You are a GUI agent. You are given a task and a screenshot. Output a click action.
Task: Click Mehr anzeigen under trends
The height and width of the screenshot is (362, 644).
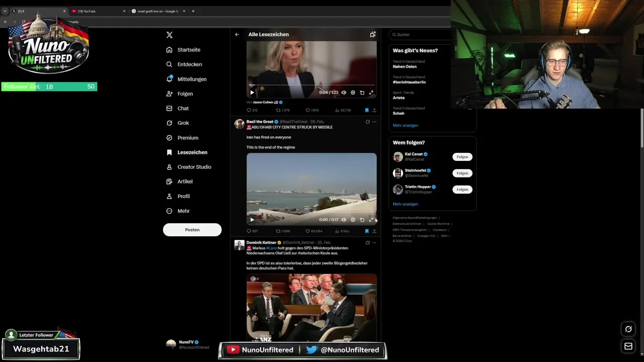[x=406, y=125]
